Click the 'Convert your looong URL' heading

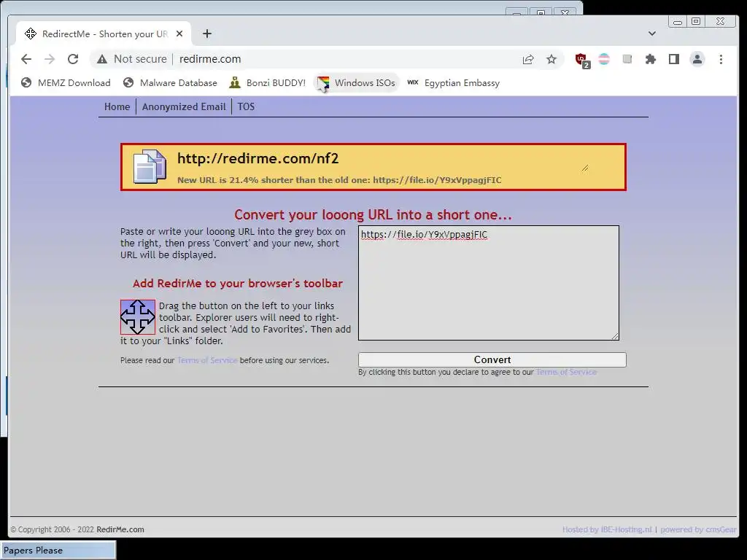click(373, 215)
